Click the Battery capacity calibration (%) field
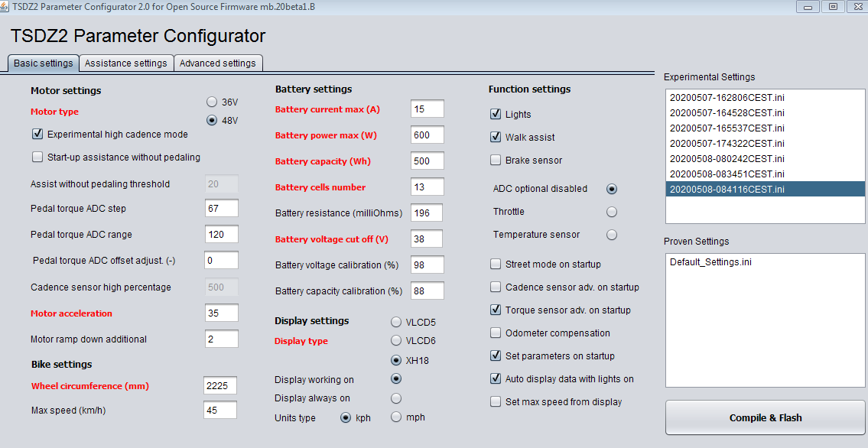This screenshot has width=868, height=448. (427, 291)
